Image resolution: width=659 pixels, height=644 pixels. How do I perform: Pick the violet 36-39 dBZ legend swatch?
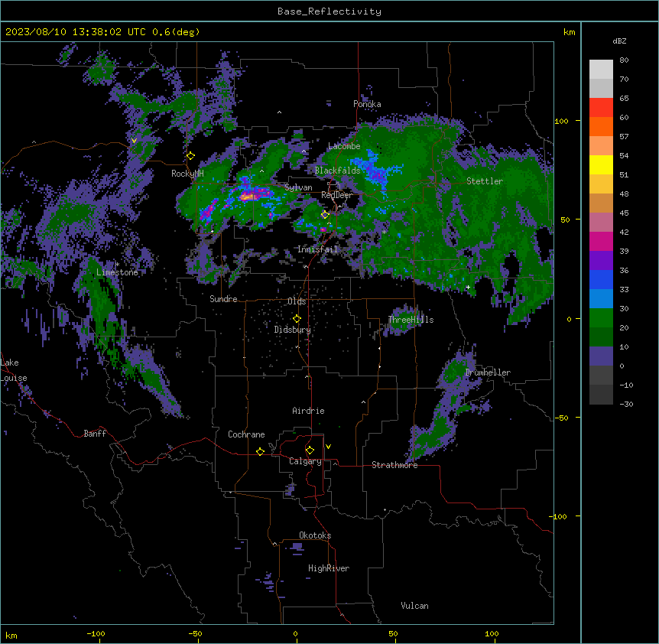pos(601,261)
